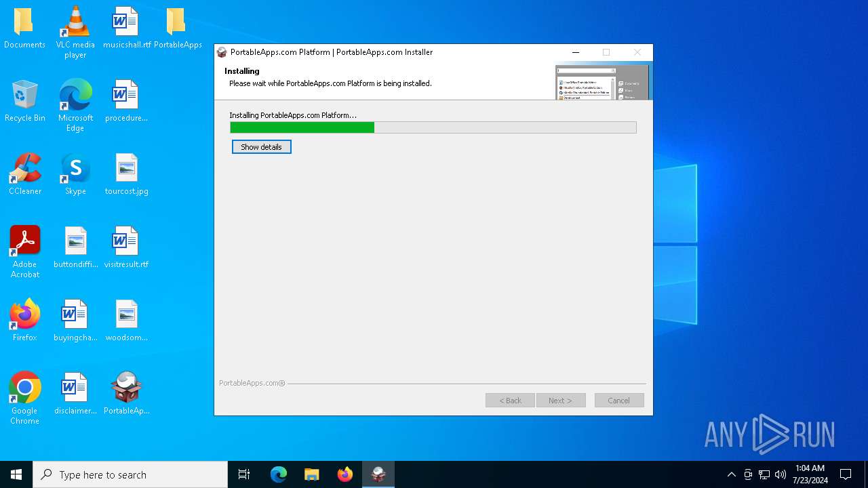This screenshot has width=868, height=488.
Task: Click the installer header preview image
Action: (x=602, y=82)
